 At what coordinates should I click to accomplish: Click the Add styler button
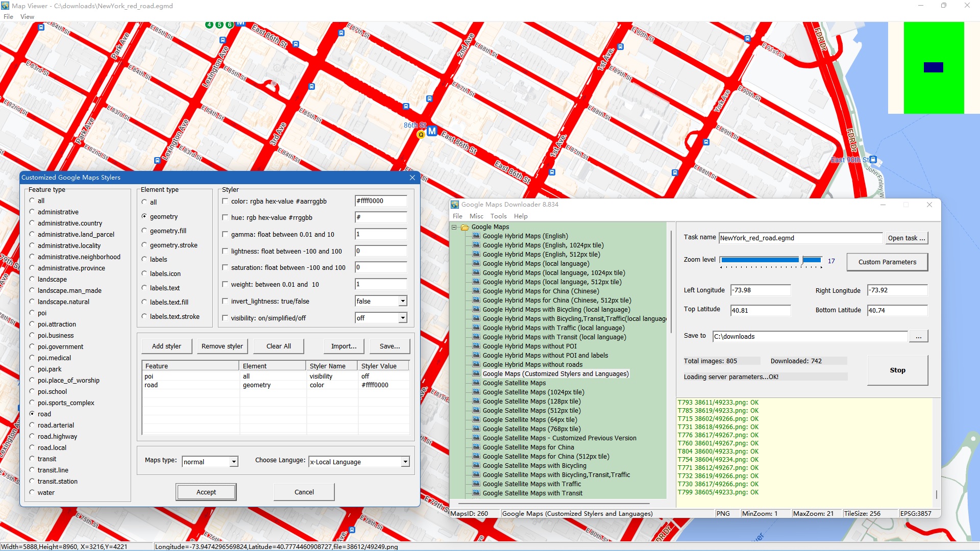pos(166,346)
